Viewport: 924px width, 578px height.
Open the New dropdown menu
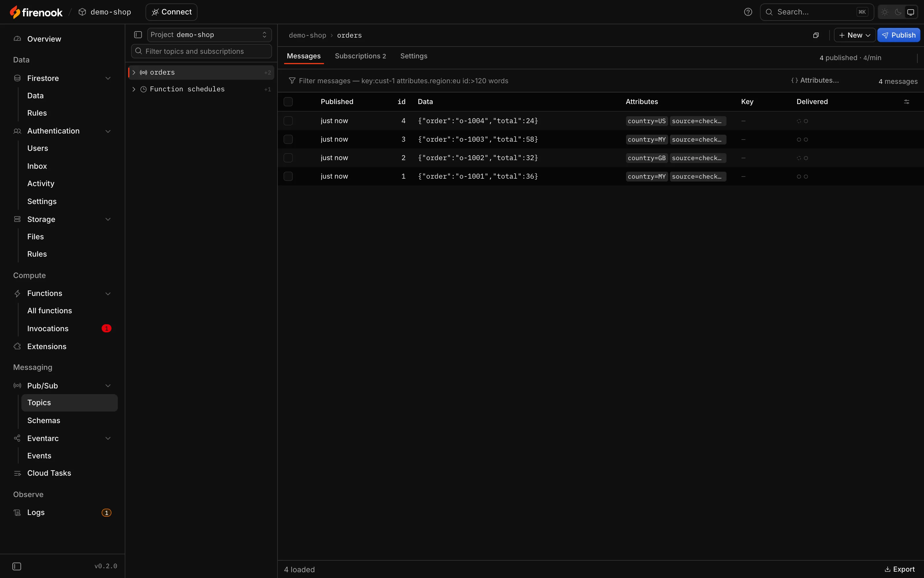(x=854, y=35)
